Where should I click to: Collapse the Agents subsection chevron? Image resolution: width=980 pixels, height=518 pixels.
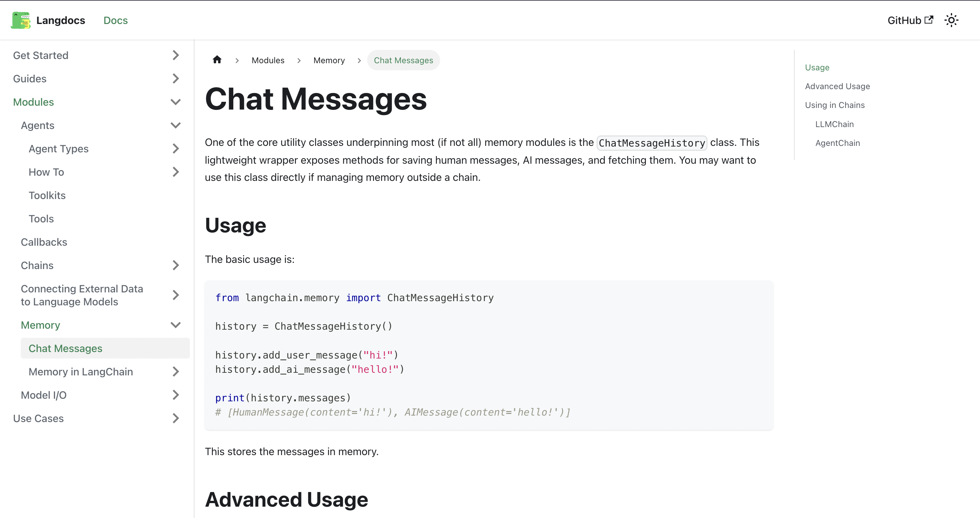click(x=175, y=125)
